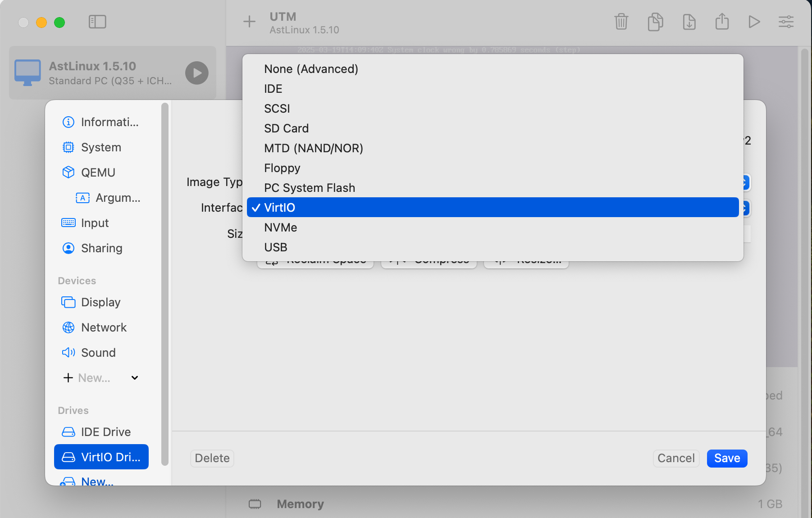The height and width of the screenshot is (518, 812).
Task: Delete the VM using the trash icon
Action: (x=621, y=22)
